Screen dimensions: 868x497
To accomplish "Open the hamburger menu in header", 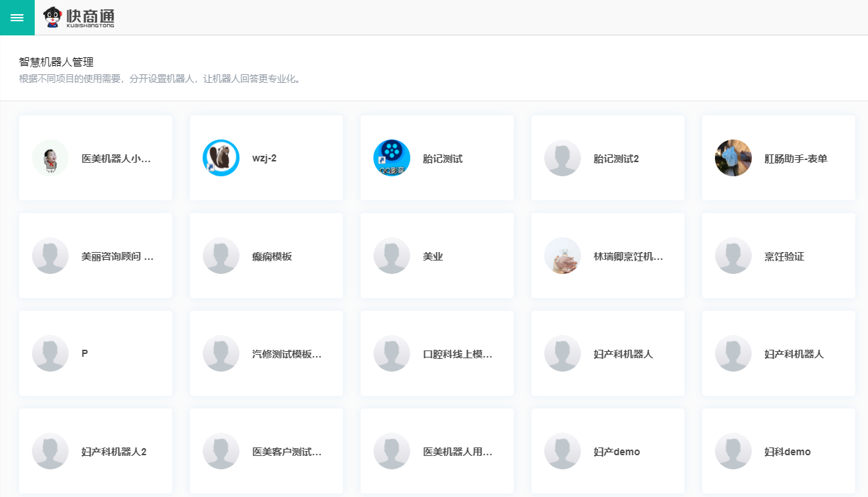I will [x=17, y=17].
